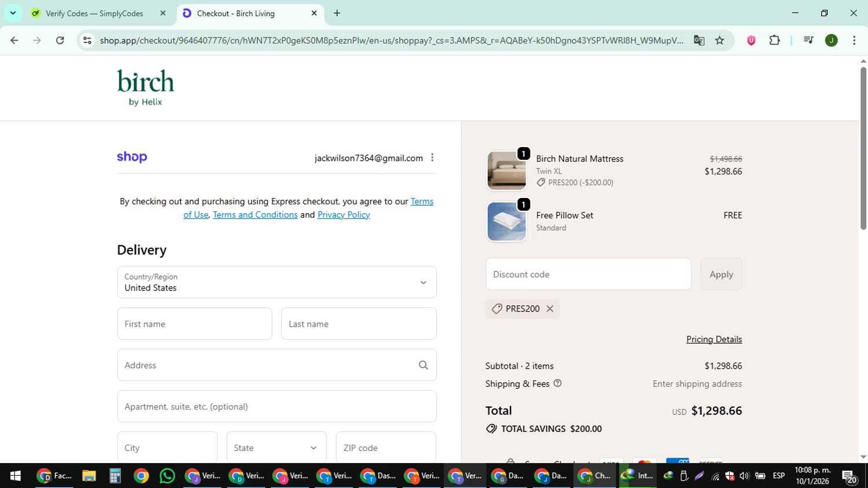Open the tab search dropdown arrow

click(x=13, y=13)
